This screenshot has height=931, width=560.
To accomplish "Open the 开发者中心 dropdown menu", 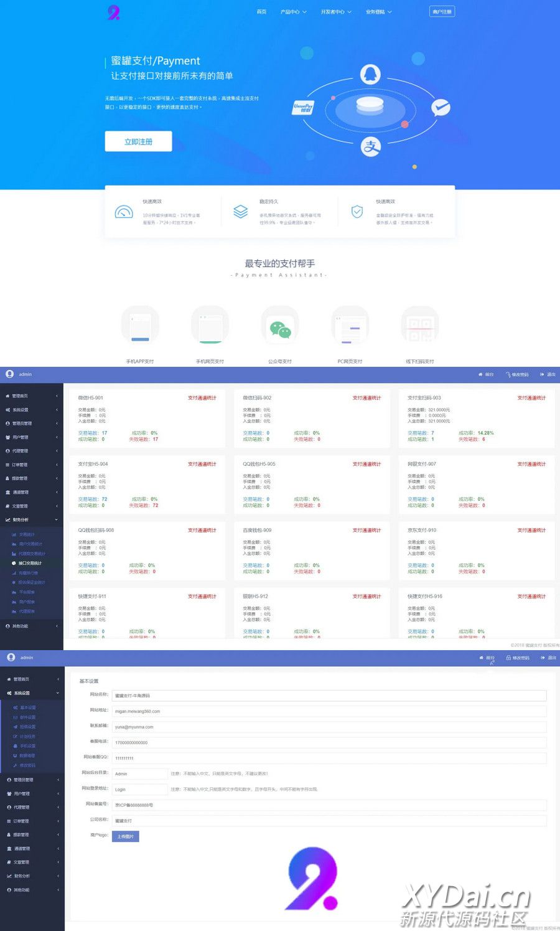I will 336,12.
